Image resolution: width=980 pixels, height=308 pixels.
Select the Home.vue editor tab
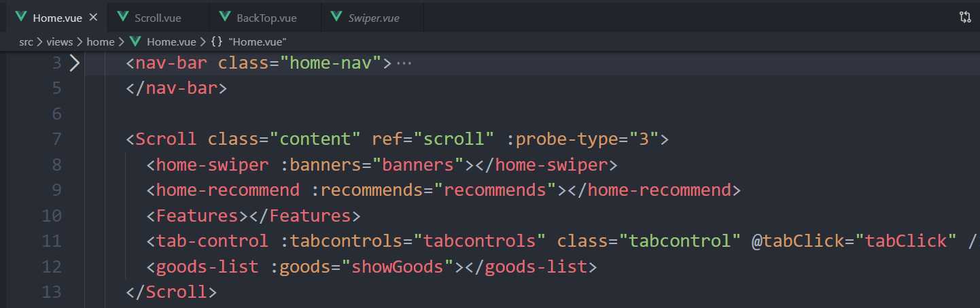[57, 18]
